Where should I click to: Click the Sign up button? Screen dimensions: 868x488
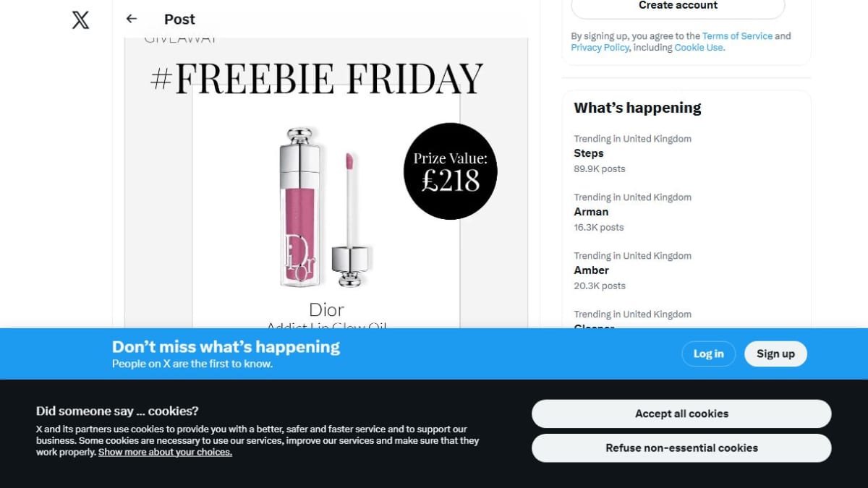pos(775,354)
